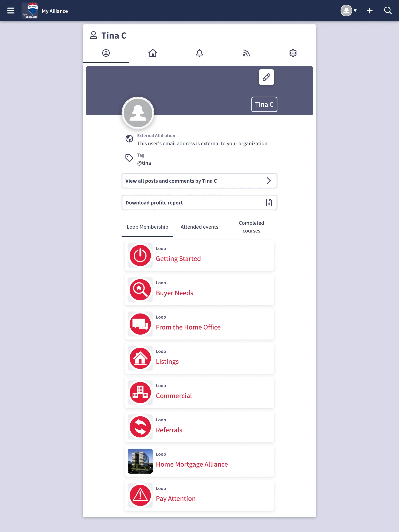Click the edit pencil icon on profile
Image resolution: width=399 pixels, height=532 pixels.
pyautogui.click(x=266, y=77)
